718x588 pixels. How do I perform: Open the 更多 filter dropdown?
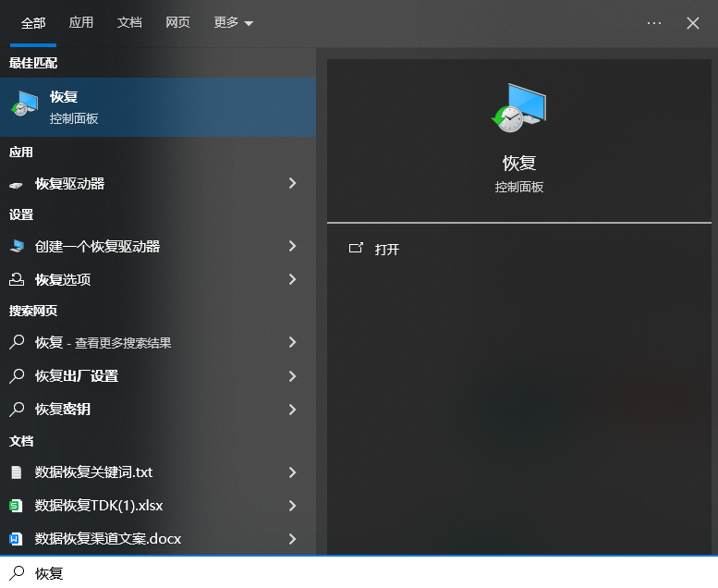[233, 22]
